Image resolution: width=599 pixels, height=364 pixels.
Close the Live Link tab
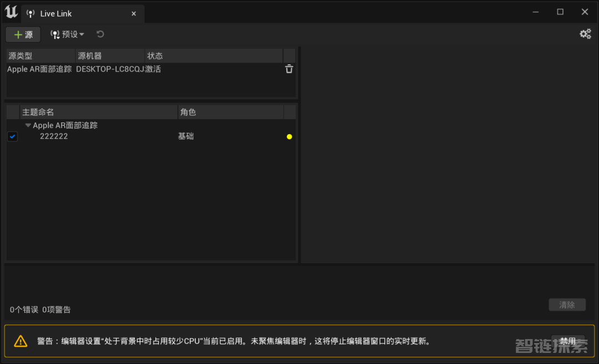click(x=134, y=14)
